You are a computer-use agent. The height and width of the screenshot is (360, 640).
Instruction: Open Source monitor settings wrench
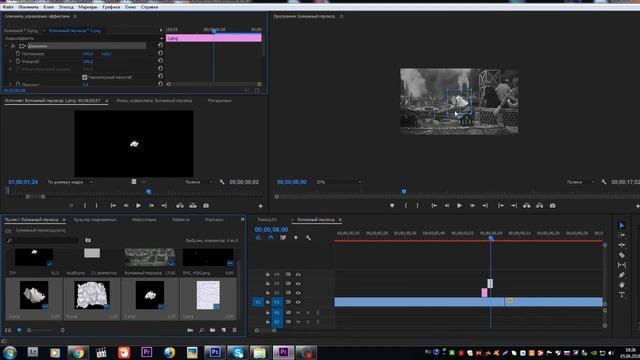click(222, 182)
